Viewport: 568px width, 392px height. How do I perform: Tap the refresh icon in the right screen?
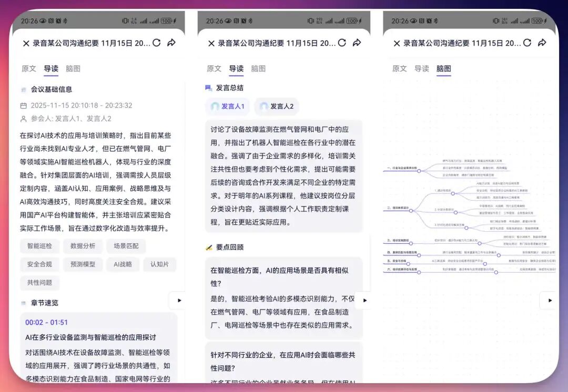pos(528,43)
